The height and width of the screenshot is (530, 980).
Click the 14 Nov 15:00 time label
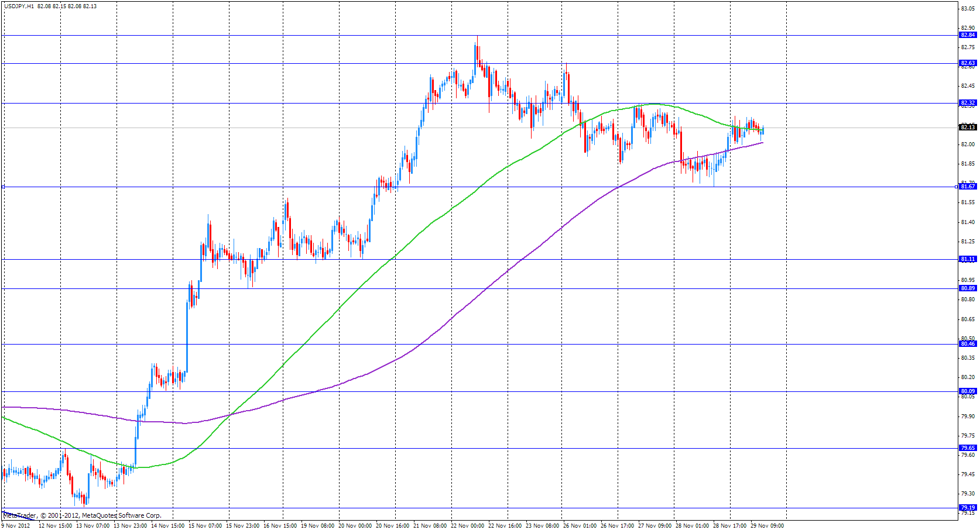[168, 525]
